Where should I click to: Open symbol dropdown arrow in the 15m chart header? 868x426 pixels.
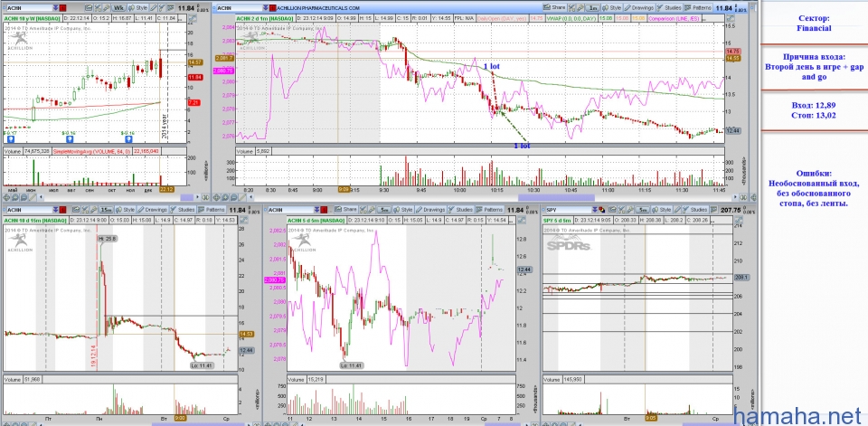coord(55,210)
